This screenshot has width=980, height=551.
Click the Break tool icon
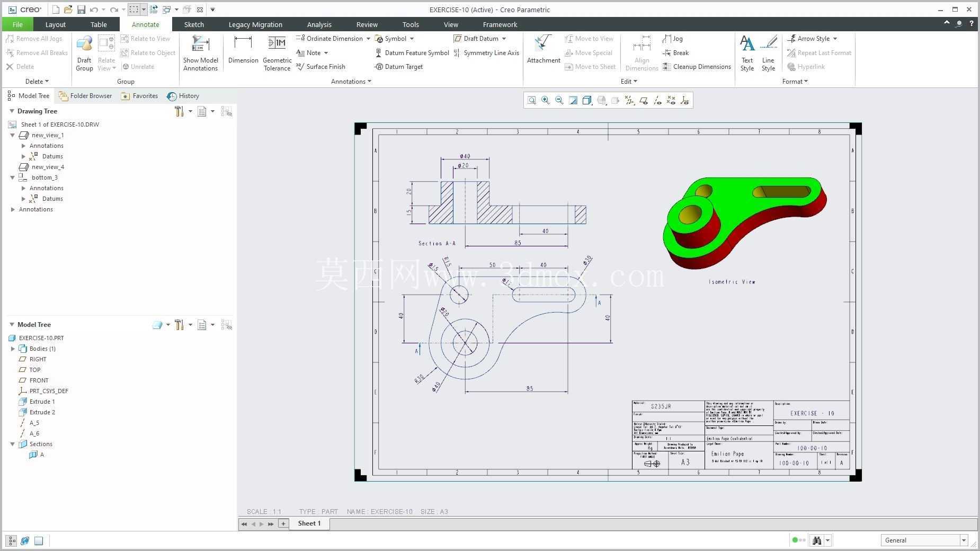click(675, 53)
